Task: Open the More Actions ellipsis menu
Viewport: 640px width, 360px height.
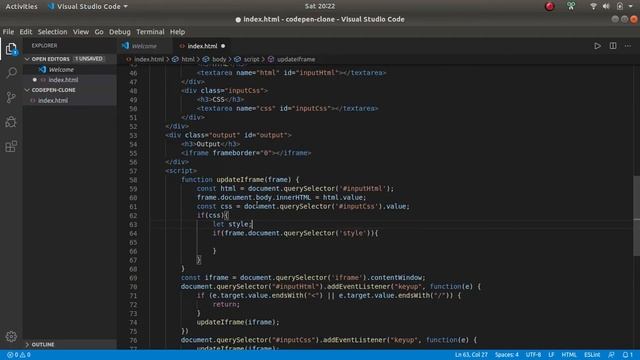Action: pyautogui.click(x=628, y=46)
